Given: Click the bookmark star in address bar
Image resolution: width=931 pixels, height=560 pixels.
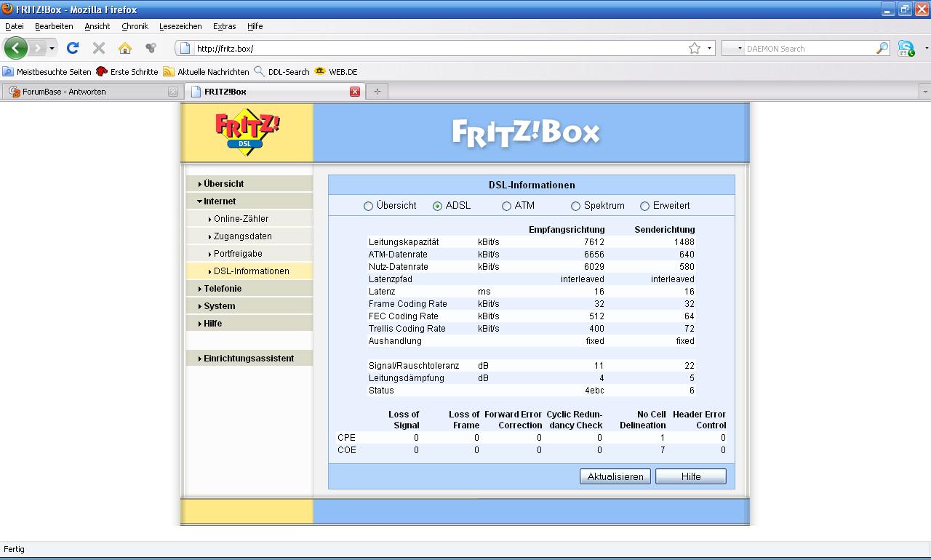Looking at the screenshot, I should [695, 48].
